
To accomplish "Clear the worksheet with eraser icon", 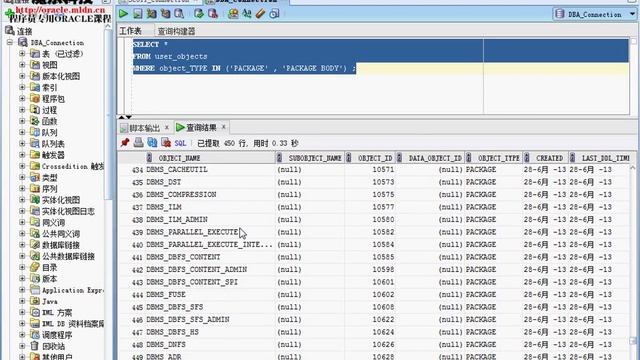I will pyautogui.click(x=260, y=14).
